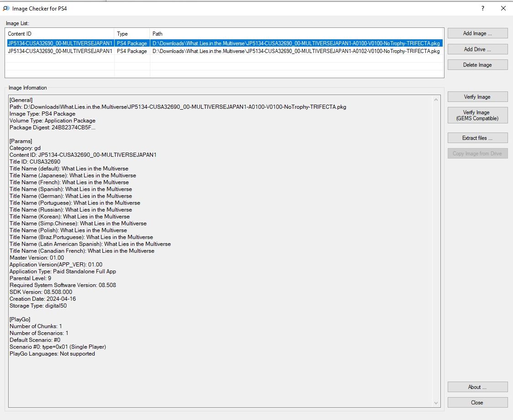Click the [PlayGo] section heading
513x420 pixels.
20,319
